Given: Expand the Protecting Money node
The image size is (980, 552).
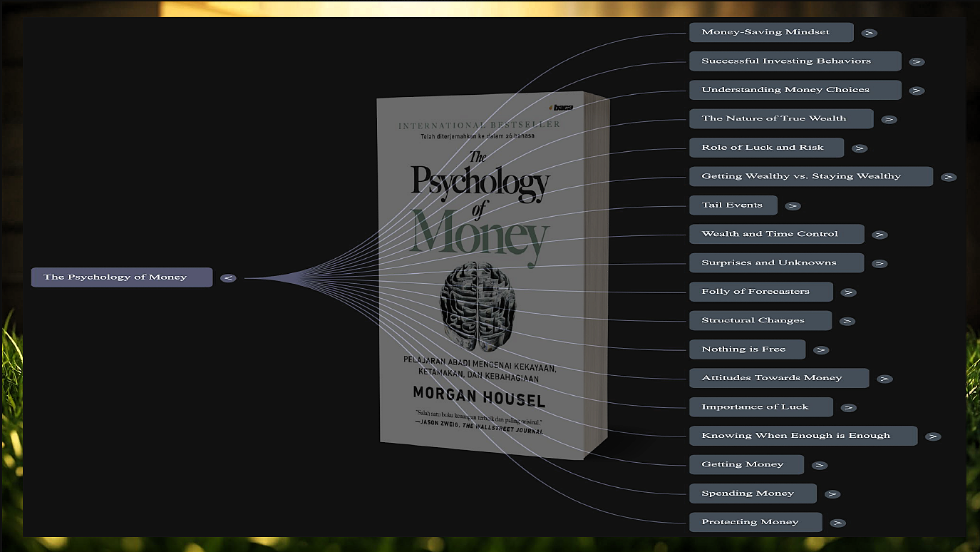Looking at the screenshot, I should pos(837,523).
